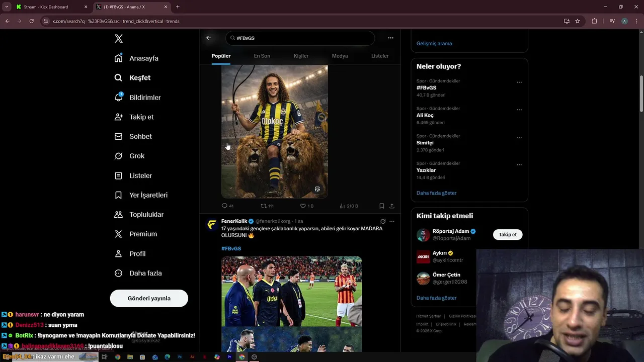Open Chrome three-dot main menu

click(636, 21)
